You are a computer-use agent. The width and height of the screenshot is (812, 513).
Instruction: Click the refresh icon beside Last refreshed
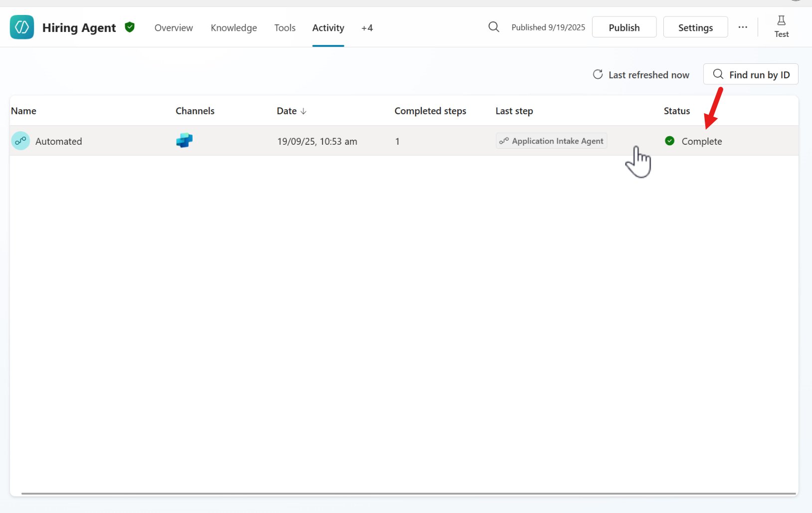click(x=598, y=75)
